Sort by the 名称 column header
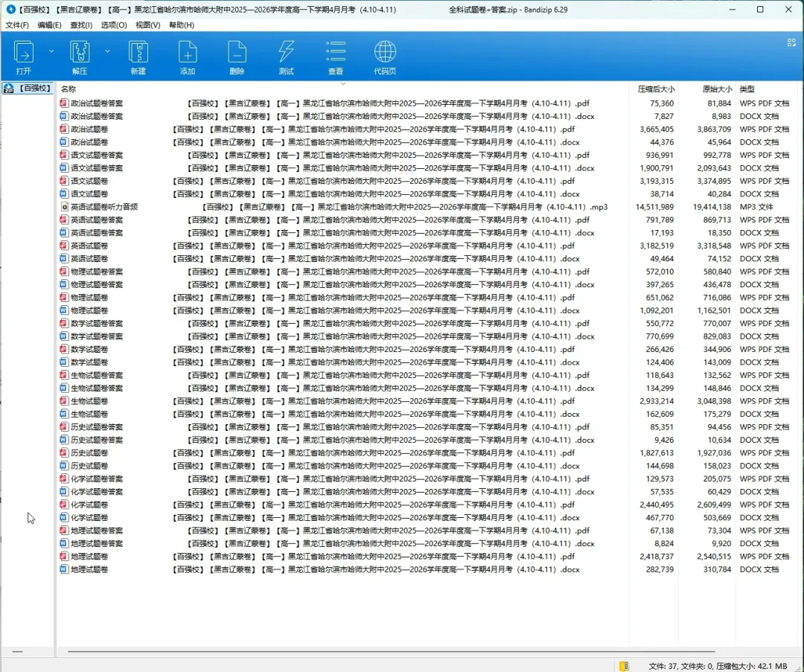804x672 pixels. (x=68, y=89)
